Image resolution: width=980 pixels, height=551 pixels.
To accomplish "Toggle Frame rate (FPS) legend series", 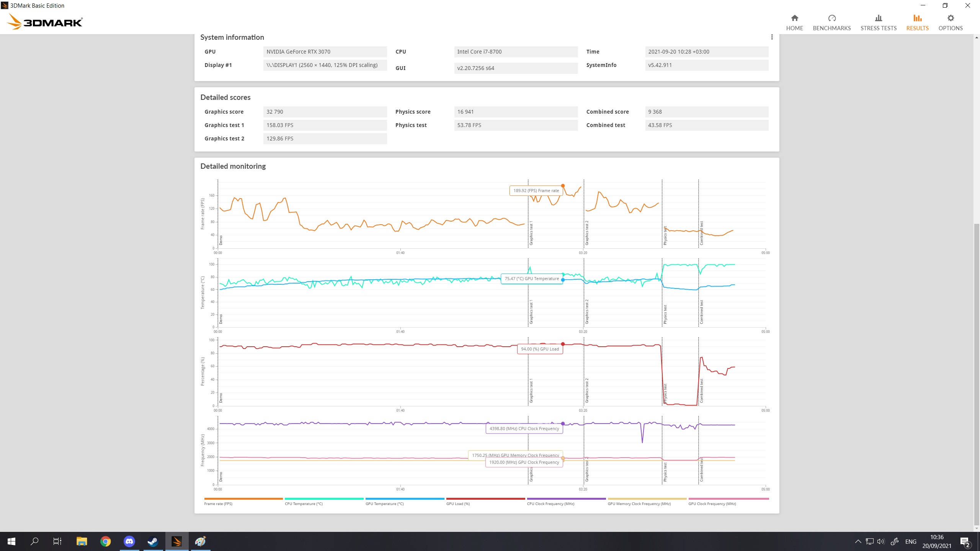I will click(243, 501).
